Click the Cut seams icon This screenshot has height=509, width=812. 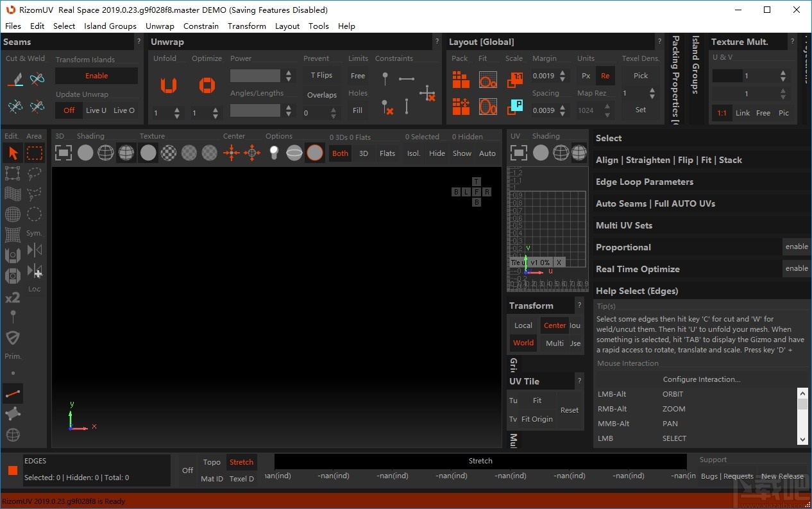pos(15,79)
